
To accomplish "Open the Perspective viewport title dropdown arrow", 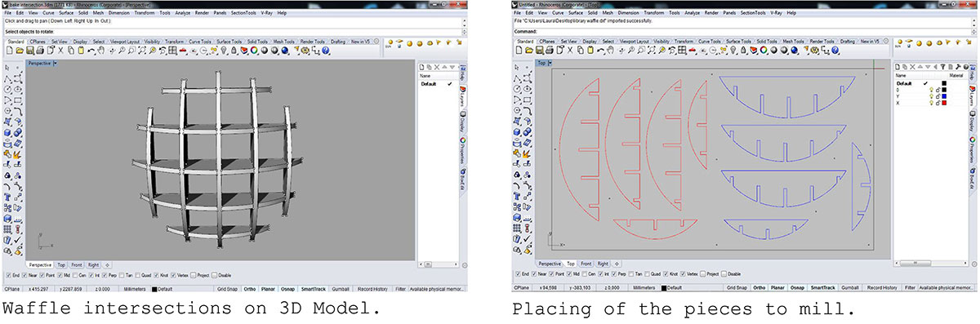I will pos(55,63).
